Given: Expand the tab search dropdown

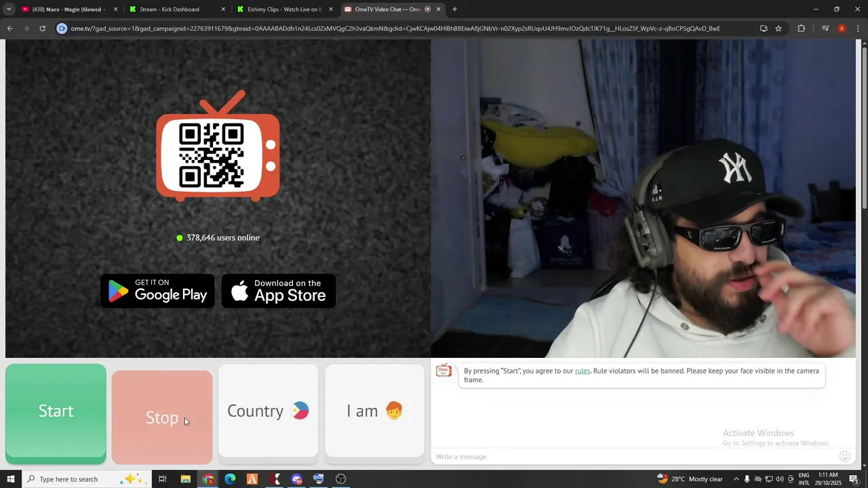Looking at the screenshot, I should click(x=9, y=9).
